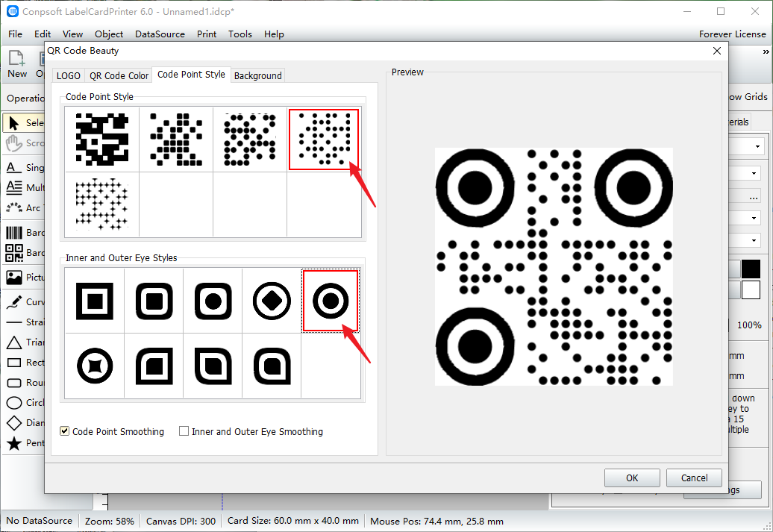Select the small squares code point style
Screen dimensions: 773x532
[176, 140]
